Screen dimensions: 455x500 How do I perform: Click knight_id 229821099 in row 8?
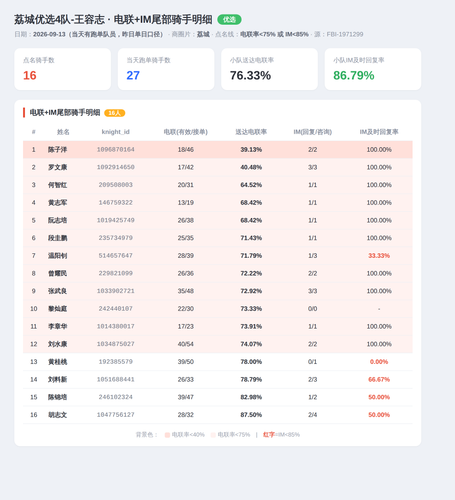tap(116, 273)
